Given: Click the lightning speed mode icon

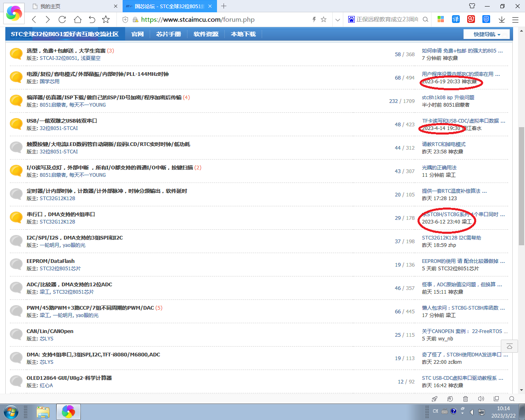Looking at the screenshot, I should (x=314, y=19).
